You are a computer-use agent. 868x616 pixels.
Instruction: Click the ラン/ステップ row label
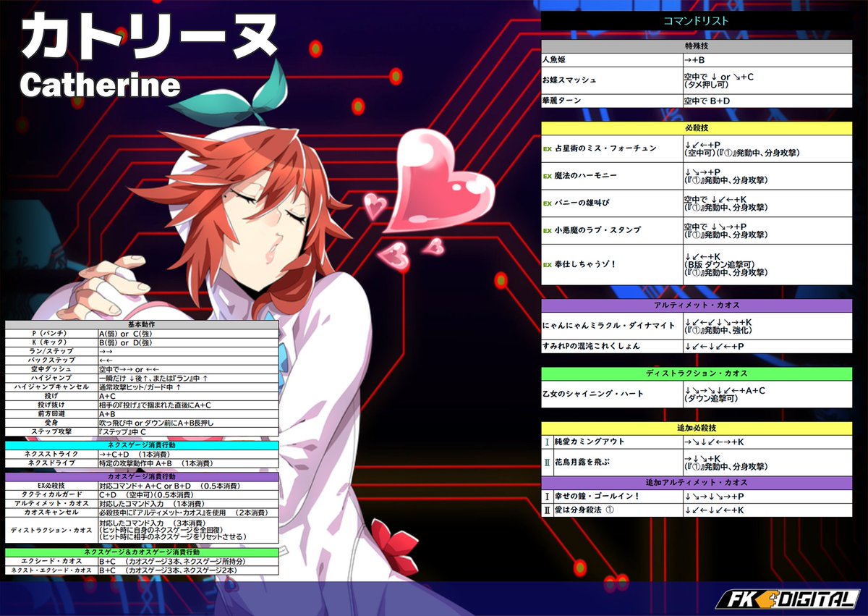click(51, 350)
